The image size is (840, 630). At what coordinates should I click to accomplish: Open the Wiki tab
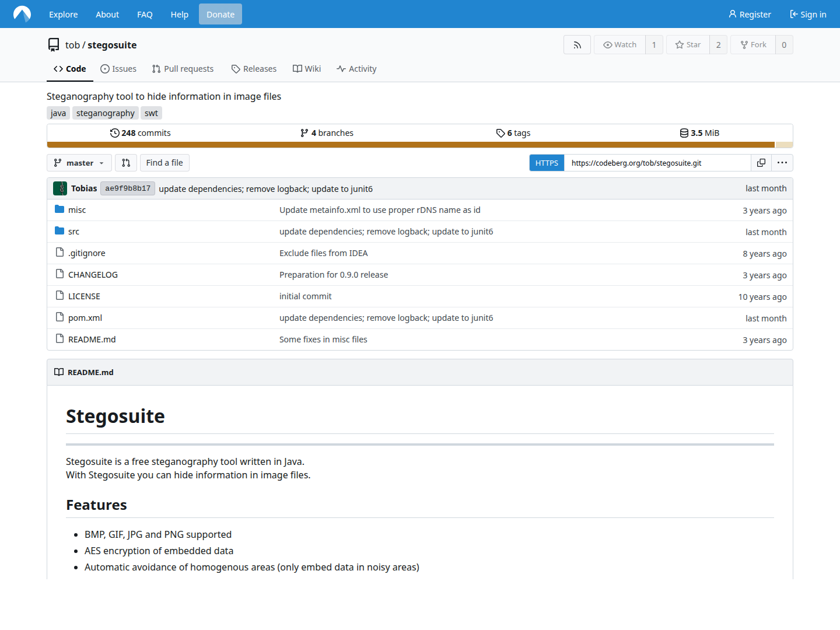[x=307, y=69]
